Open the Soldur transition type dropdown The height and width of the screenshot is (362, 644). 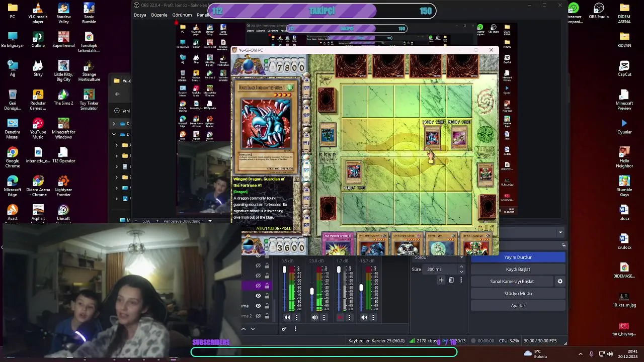437,257
